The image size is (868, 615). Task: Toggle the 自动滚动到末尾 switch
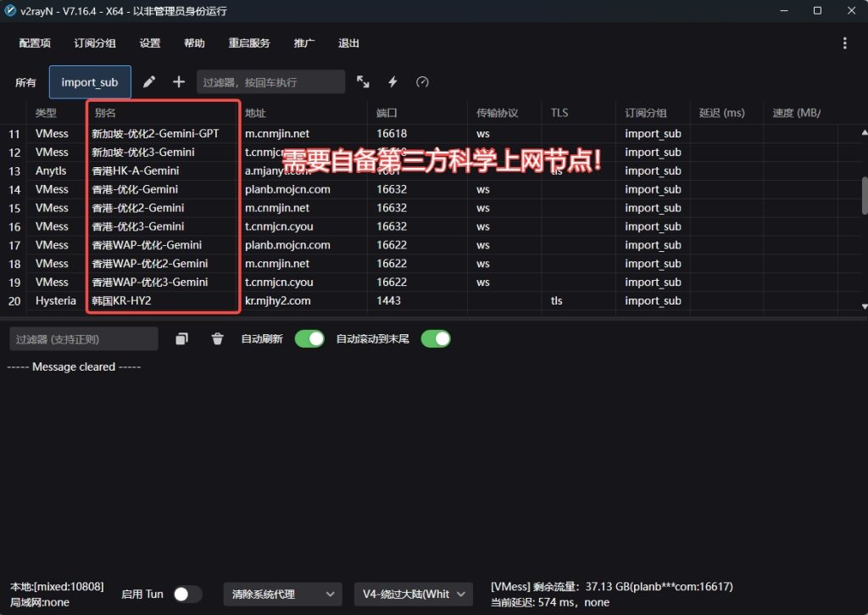click(x=436, y=339)
